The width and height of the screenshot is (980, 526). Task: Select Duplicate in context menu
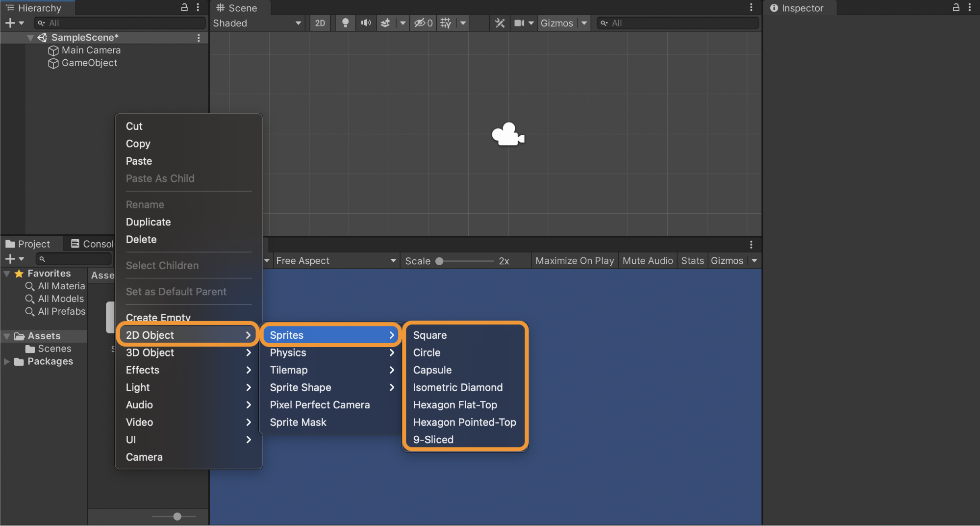pos(148,222)
